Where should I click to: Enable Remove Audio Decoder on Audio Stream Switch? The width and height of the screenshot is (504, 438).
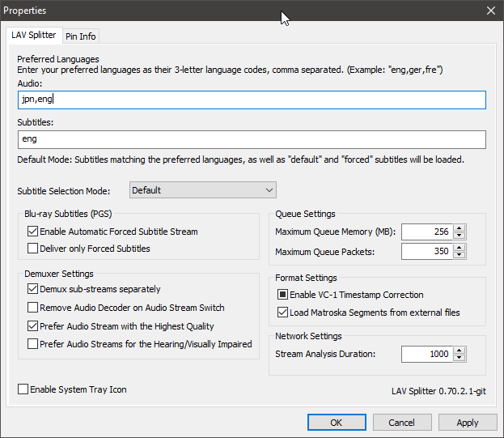click(x=33, y=308)
